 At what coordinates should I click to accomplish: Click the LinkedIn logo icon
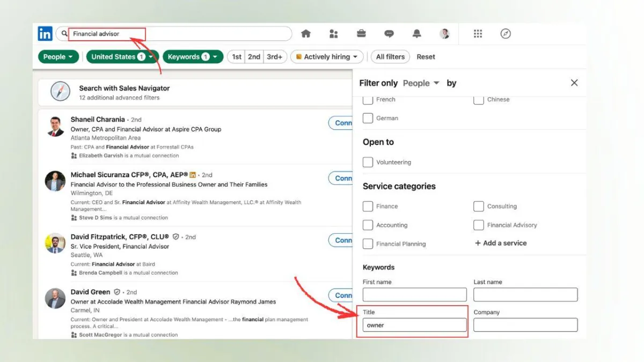45,34
